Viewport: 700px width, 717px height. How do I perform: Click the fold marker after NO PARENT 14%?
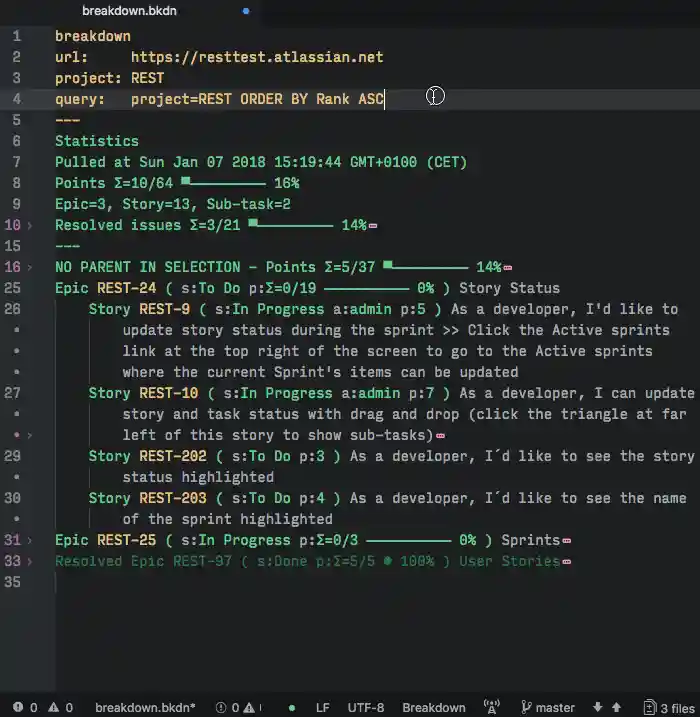click(x=508, y=268)
